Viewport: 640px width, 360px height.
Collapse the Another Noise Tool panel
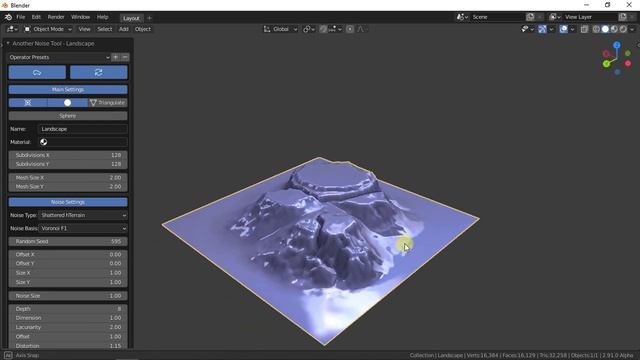pyautogui.click(x=8, y=43)
